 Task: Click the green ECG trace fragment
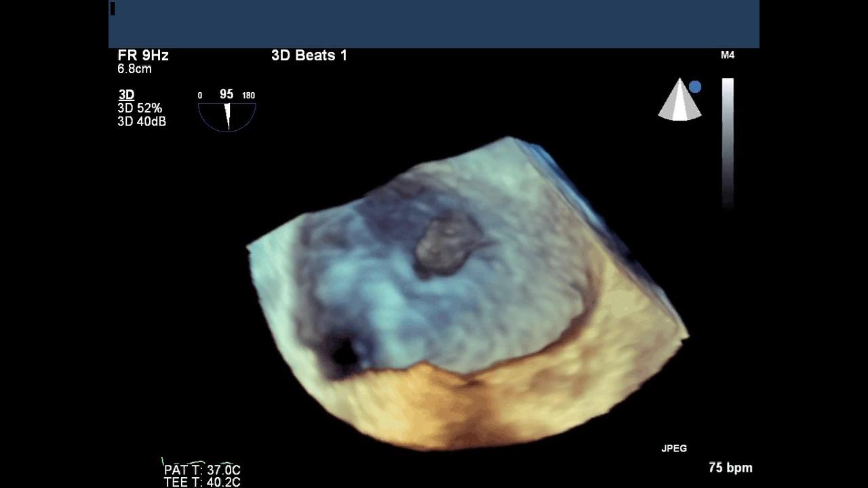197,463
